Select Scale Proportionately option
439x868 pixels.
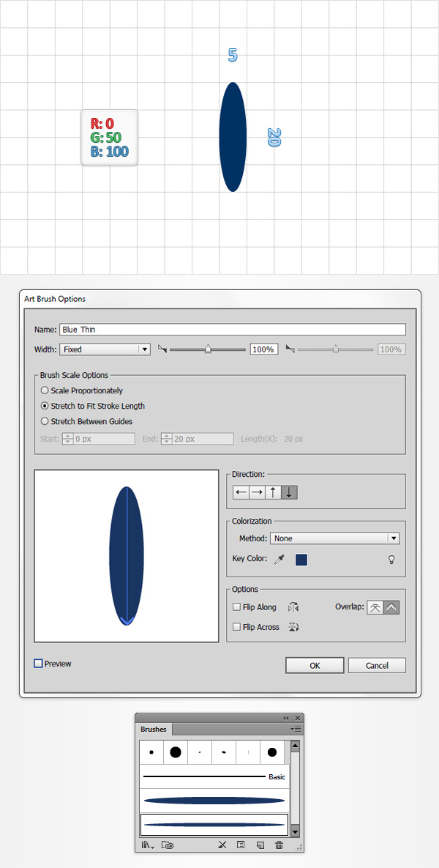[83, 390]
